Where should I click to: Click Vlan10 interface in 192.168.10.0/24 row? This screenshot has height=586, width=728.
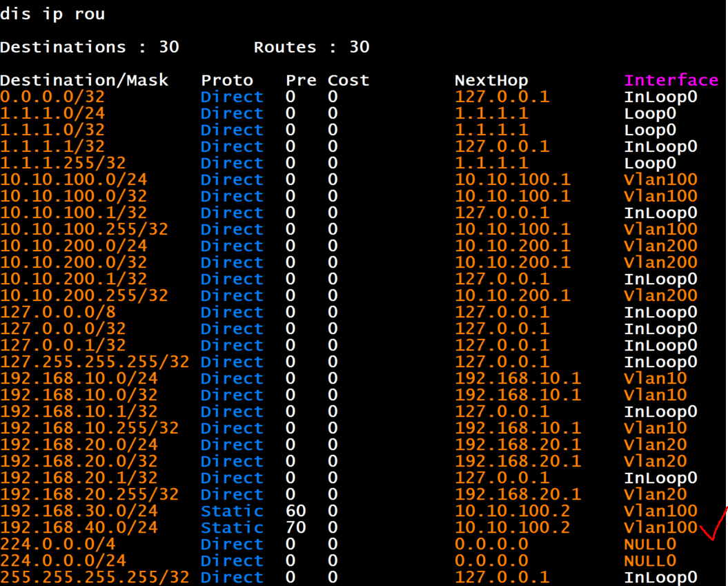click(655, 378)
